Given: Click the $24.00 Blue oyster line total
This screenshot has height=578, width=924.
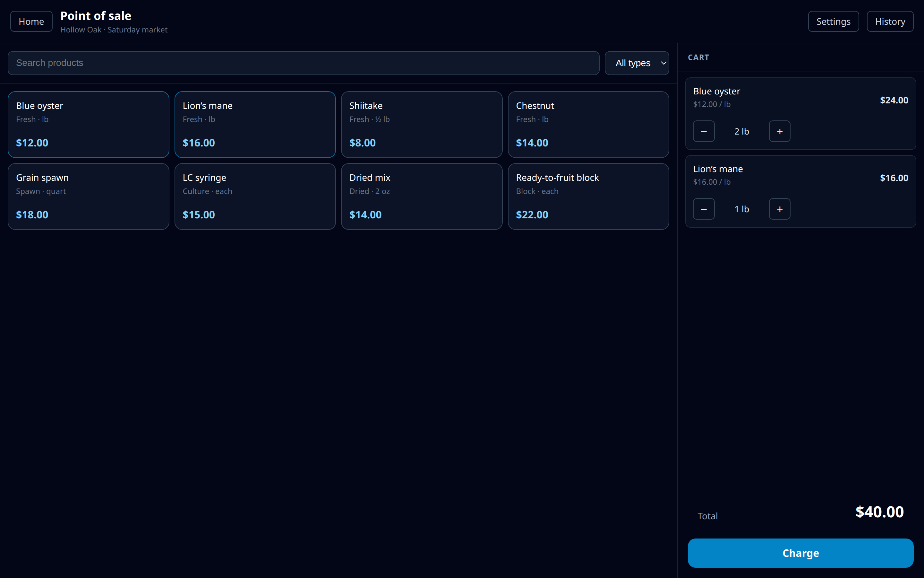Looking at the screenshot, I should pyautogui.click(x=894, y=100).
